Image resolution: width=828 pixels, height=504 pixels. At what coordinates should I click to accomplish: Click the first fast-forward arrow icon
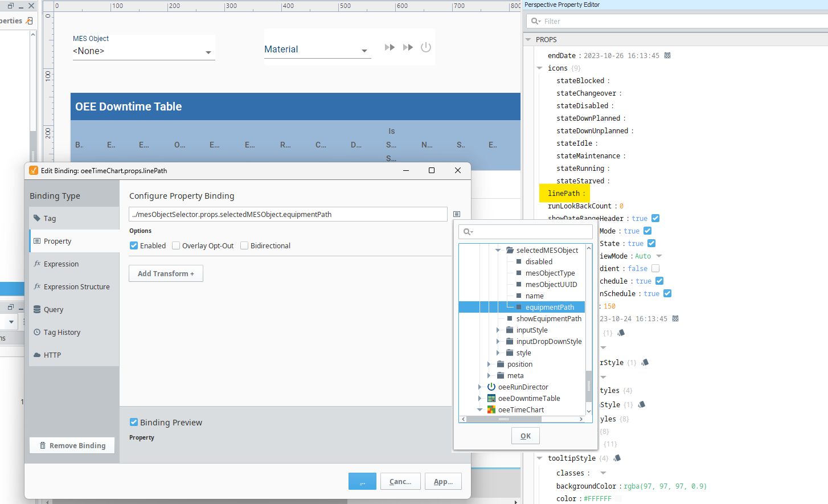pyautogui.click(x=390, y=47)
